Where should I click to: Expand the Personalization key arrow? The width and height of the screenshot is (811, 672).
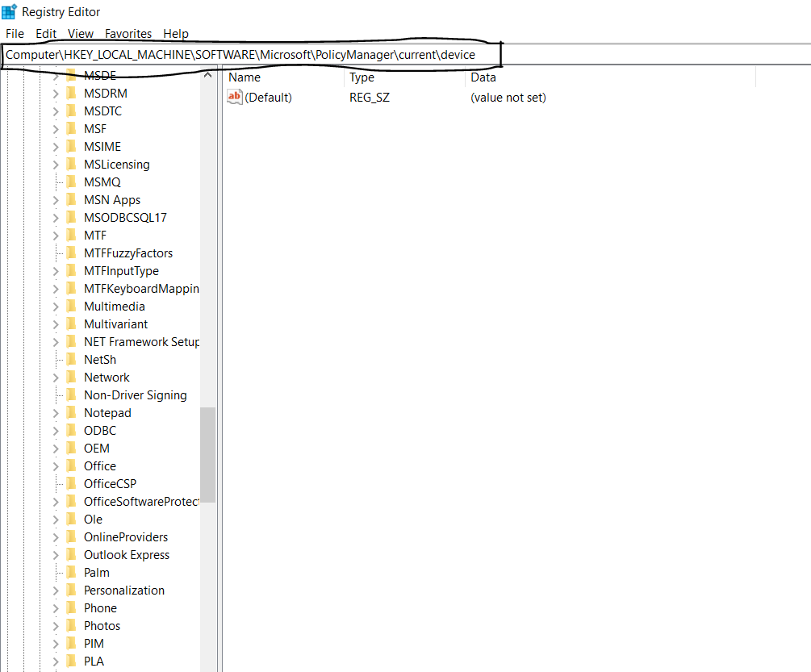(56, 591)
